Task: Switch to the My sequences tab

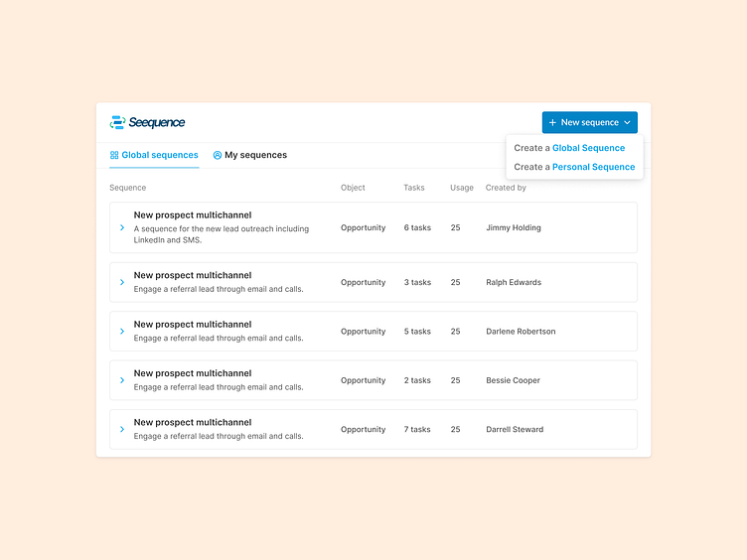Action: [255, 155]
